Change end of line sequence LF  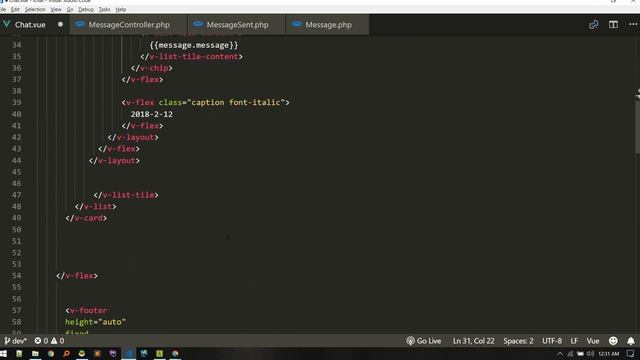coord(574,341)
